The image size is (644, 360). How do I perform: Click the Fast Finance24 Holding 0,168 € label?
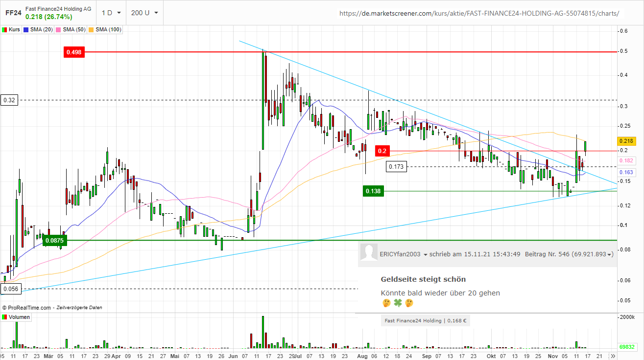[425, 320]
